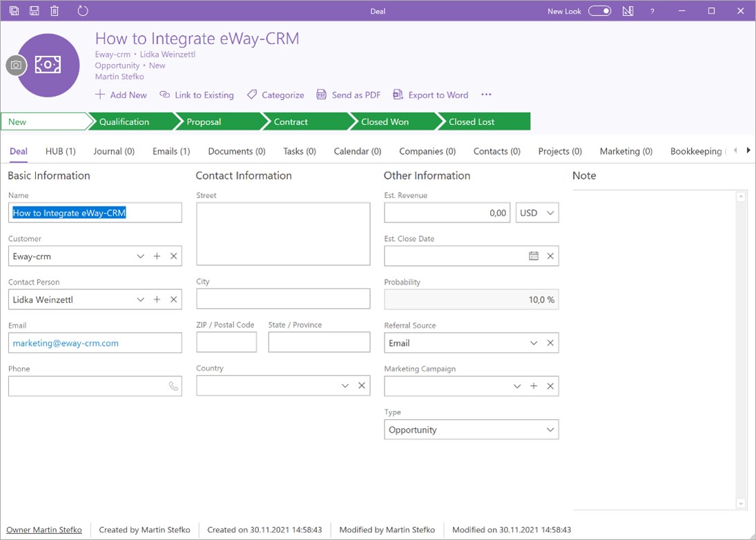This screenshot has width=756, height=540.
Task: Click the left arrow beside the tab strip
Action: point(735,151)
